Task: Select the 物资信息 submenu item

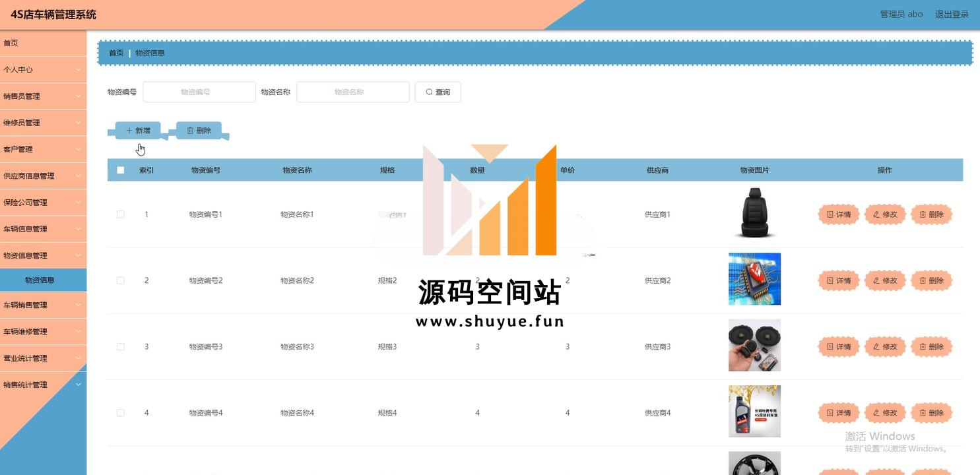Action: [x=43, y=280]
